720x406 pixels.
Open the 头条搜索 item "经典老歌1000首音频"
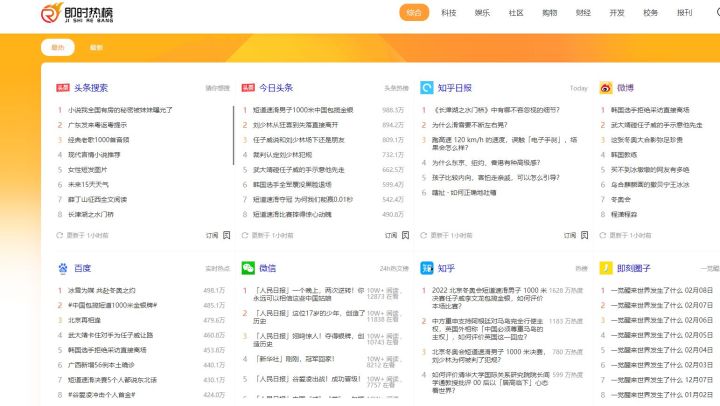point(98,140)
